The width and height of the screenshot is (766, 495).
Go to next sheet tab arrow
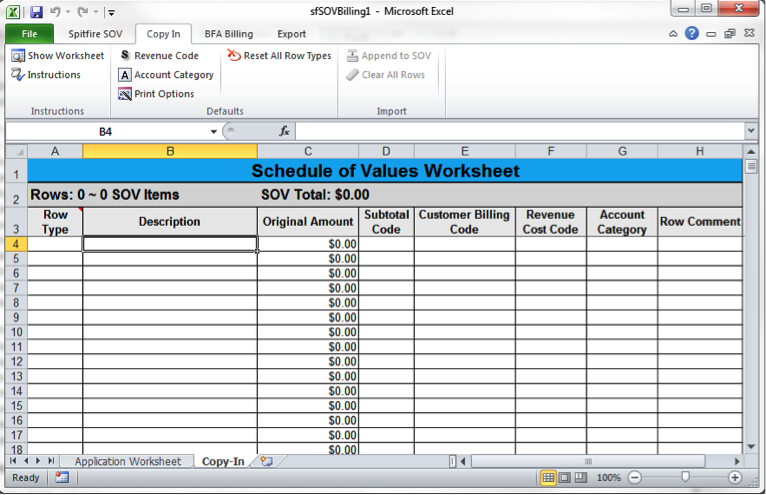(x=38, y=461)
